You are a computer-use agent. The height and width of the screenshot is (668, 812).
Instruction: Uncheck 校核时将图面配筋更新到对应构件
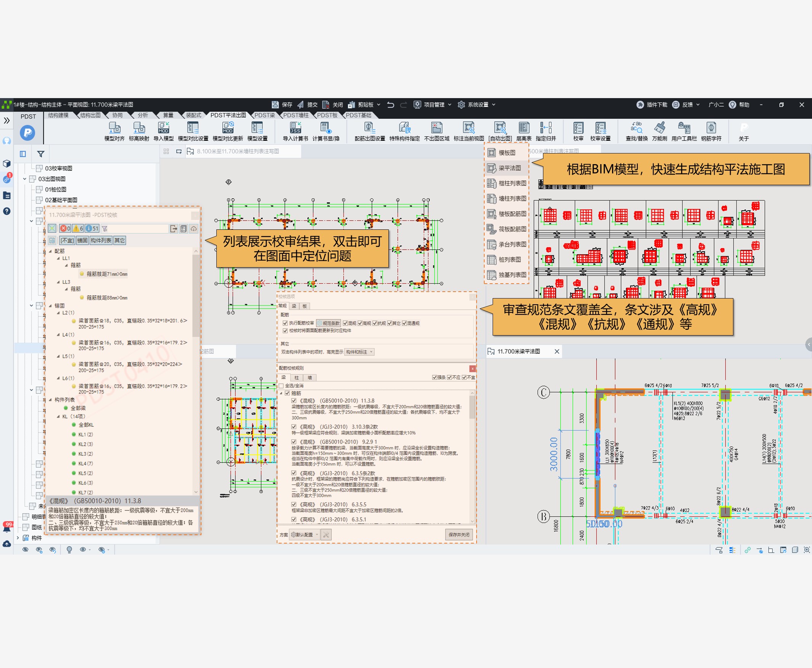pos(285,331)
